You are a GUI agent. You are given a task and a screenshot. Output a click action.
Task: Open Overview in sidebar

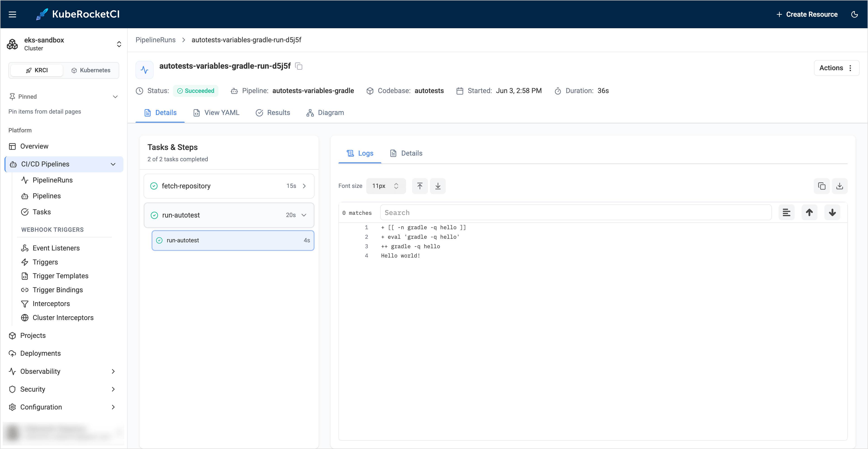click(x=64, y=146)
